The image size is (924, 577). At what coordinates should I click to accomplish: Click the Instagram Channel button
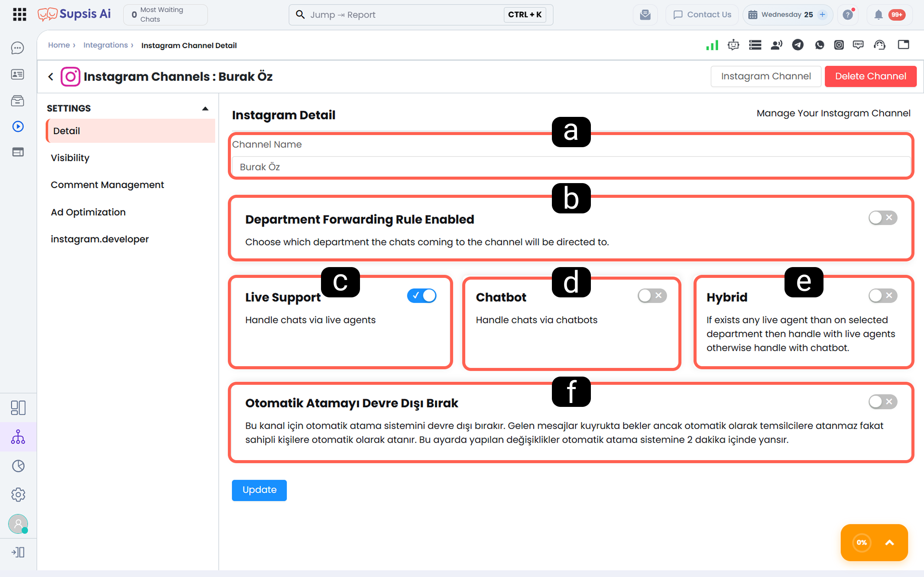pos(766,76)
